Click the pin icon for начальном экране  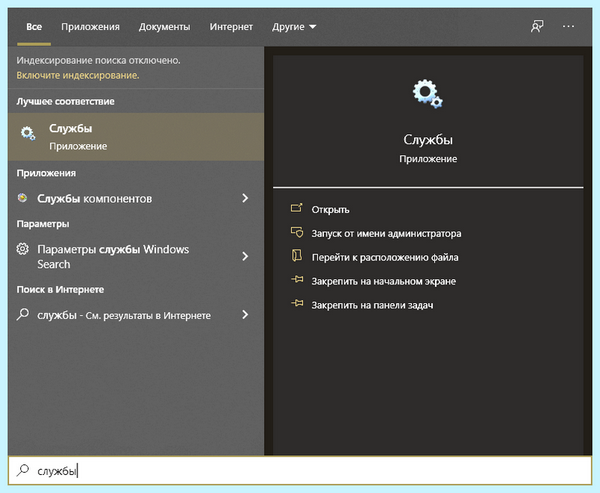pyautogui.click(x=297, y=280)
